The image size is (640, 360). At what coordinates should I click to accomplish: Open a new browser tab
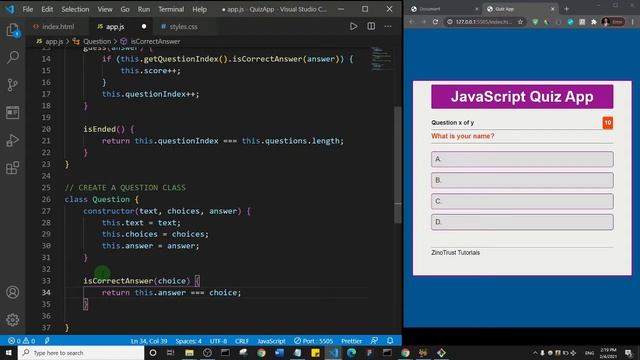(567, 9)
